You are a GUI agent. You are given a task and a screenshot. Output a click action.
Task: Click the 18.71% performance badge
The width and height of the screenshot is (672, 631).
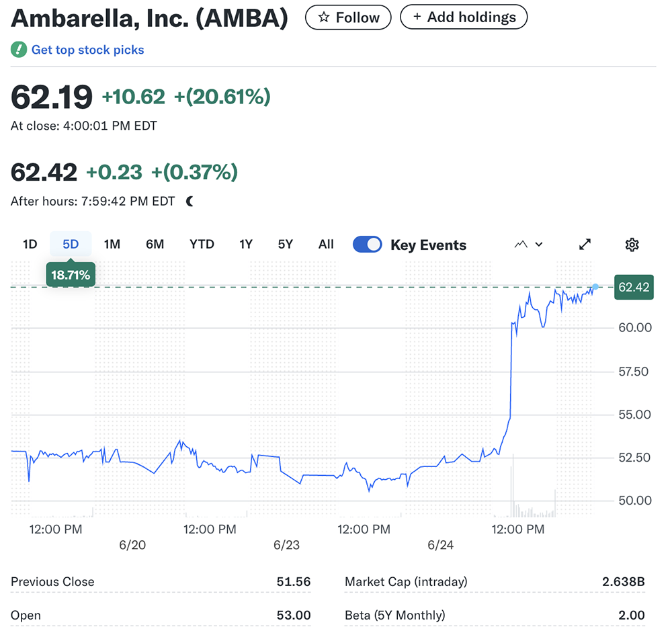[x=71, y=276]
